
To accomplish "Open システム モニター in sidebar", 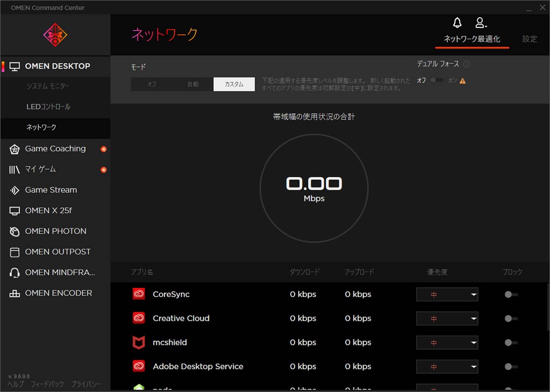I will 48,86.
